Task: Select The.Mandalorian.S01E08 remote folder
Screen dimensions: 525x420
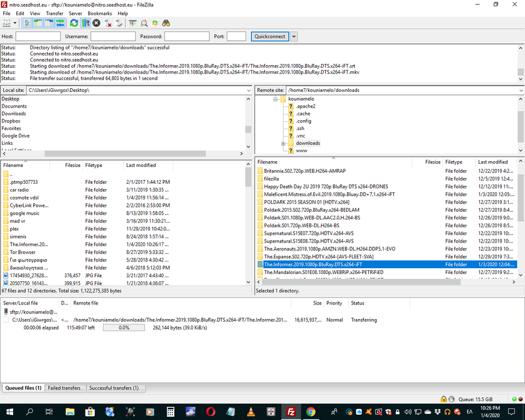Action: [x=323, y=272]
